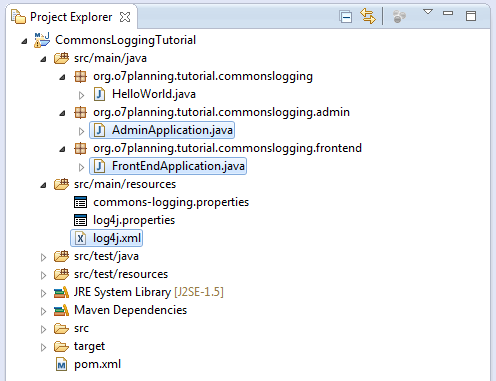Viewport: 496px width, 381px height.
Task: Select pom.xml
Action: [97, 364]
